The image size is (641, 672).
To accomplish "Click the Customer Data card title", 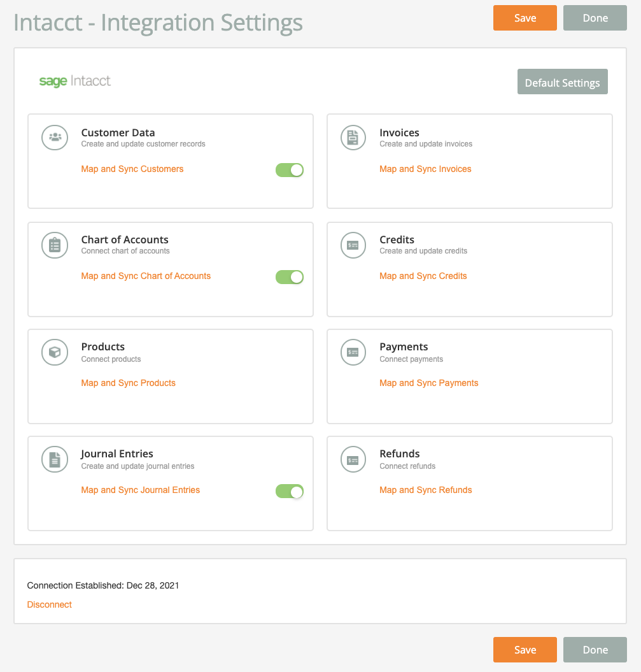I will pyautogui.click(x=118, y=132).
